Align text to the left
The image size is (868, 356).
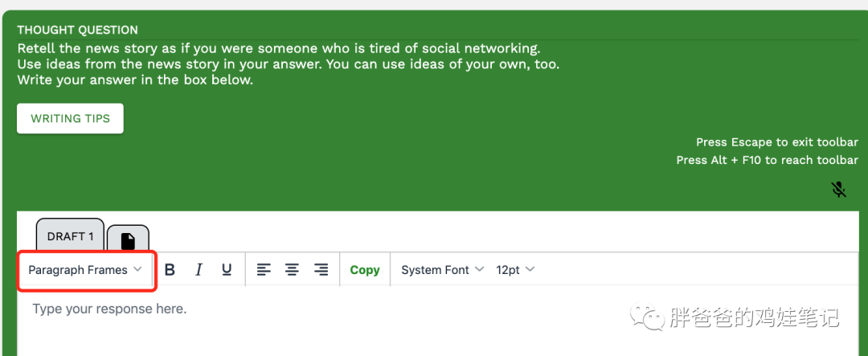(264, 270)
